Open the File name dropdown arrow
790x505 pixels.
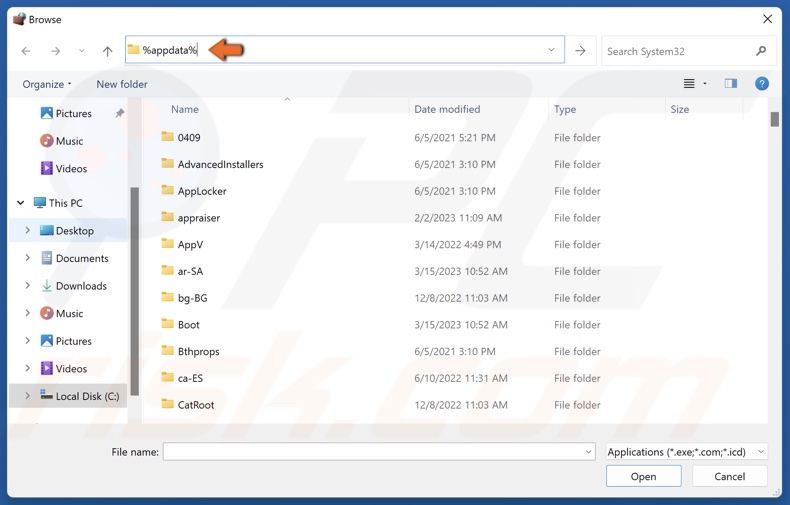[588, 452]
